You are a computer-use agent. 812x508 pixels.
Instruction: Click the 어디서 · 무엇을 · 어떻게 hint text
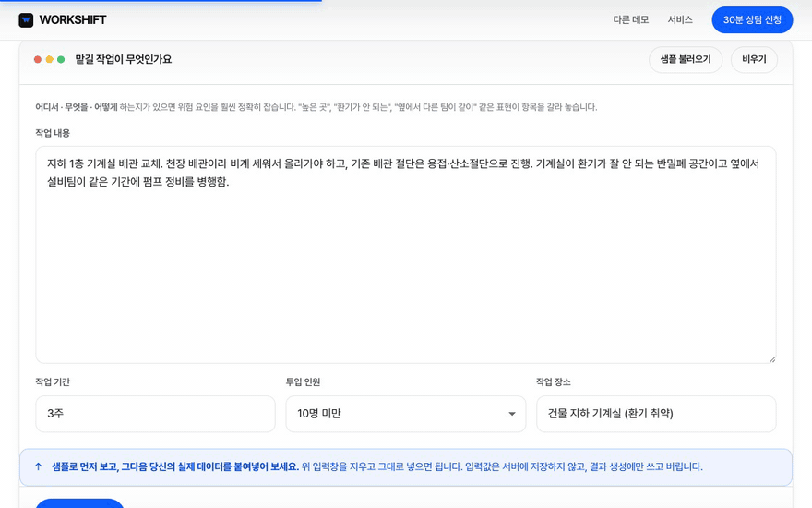[x=76, y=107]
